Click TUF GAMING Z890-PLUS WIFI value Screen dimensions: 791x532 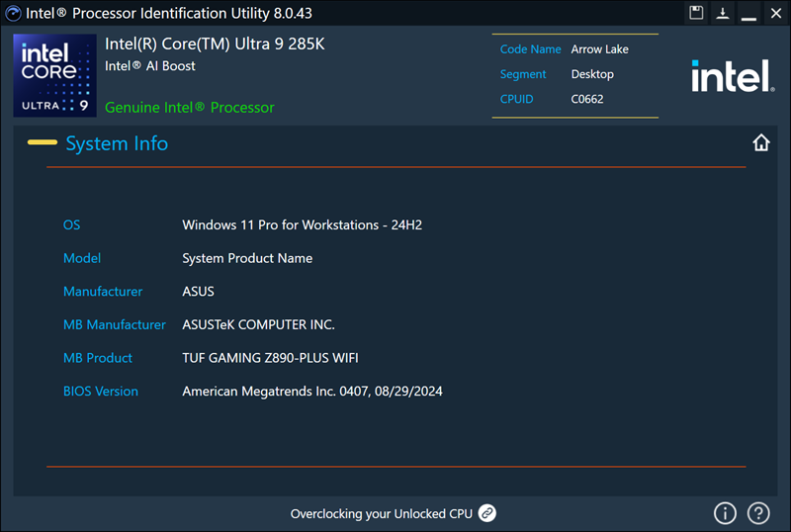(270, 358)
